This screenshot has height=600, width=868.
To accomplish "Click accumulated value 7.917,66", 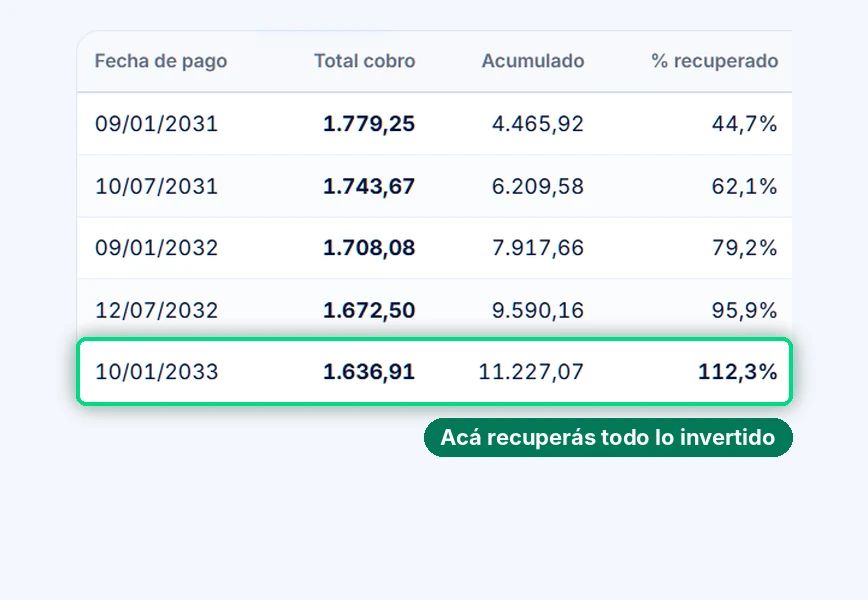I will coord(538,247).
